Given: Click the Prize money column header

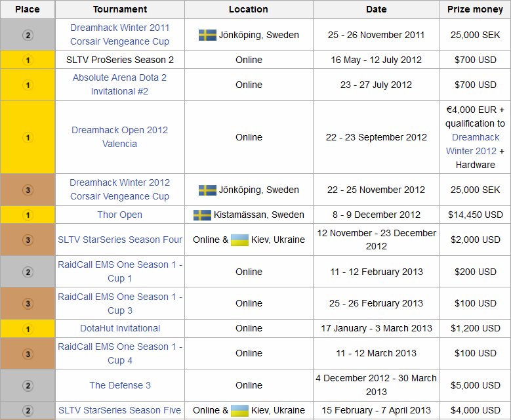Looking at the screenshot, I should click(x=475, y=9).
